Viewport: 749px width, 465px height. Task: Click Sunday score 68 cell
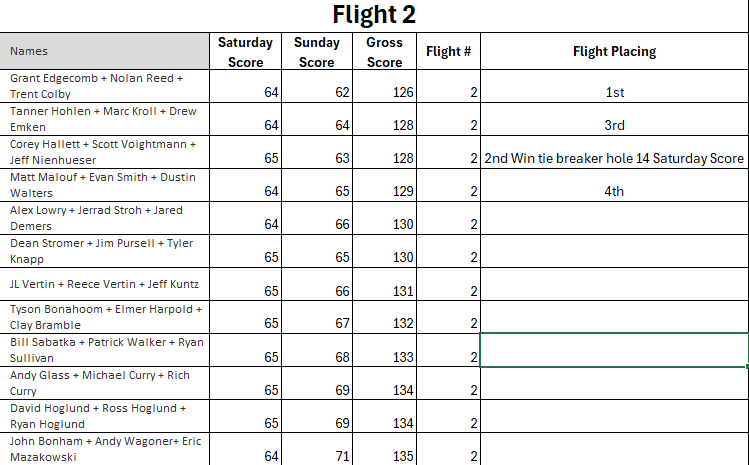pyautogui.click(x=317, y=356)
